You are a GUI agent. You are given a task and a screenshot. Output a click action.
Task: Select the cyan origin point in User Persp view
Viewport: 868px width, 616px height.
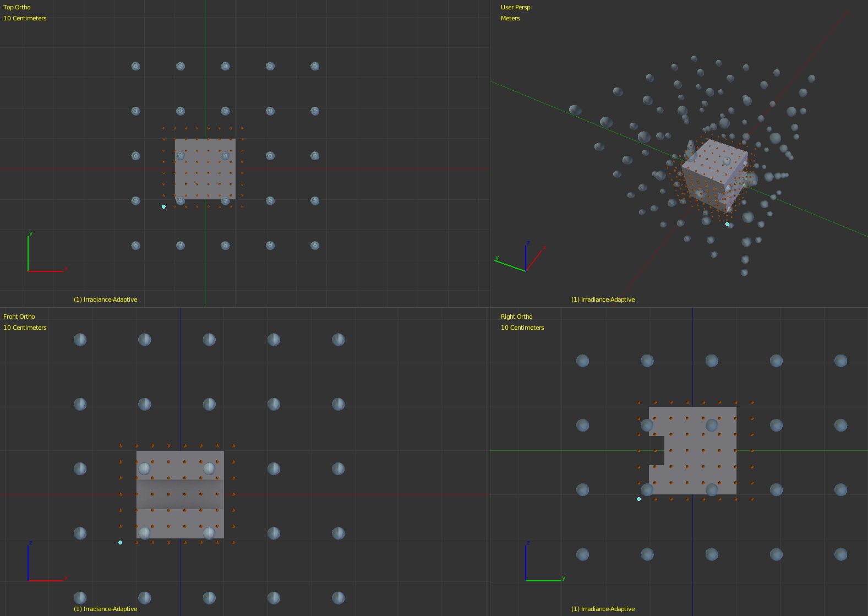(x=727, y=224)
